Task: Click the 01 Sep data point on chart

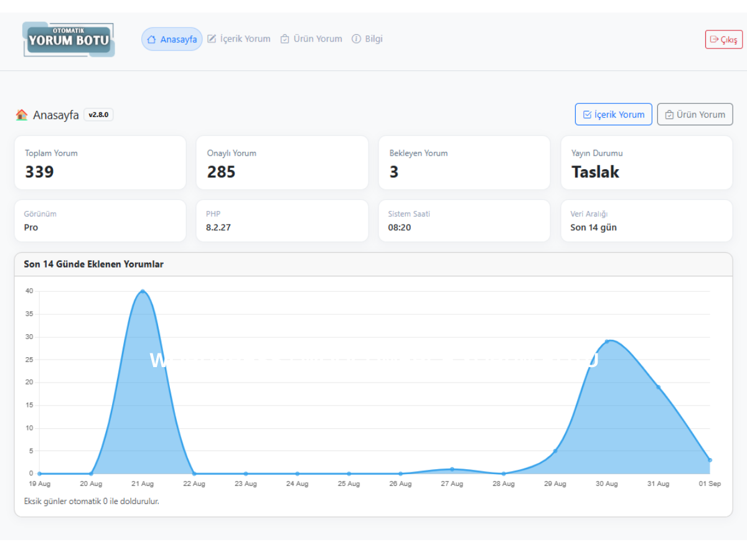Action: pyautogui.click(x=710, y=460)
